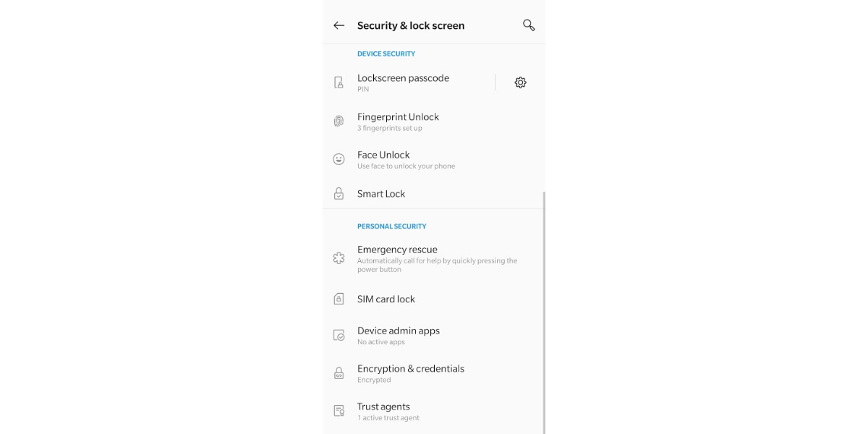
Task: Click the Lockscreen passcode icon
Action: [339, 82]
